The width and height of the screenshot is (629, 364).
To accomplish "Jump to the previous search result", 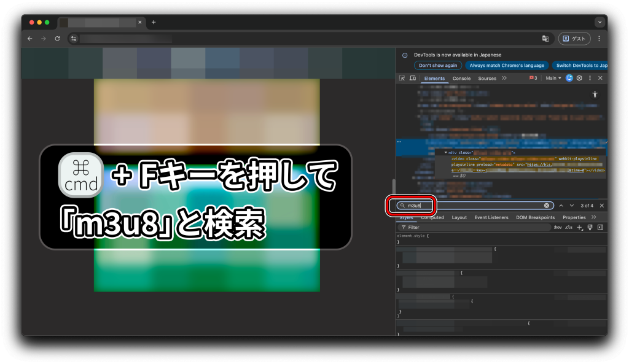I will tap(561, 206).
